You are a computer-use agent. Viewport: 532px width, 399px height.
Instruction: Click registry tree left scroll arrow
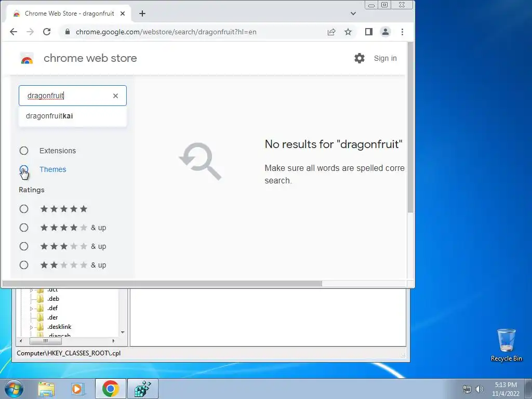tap(21, 341)
